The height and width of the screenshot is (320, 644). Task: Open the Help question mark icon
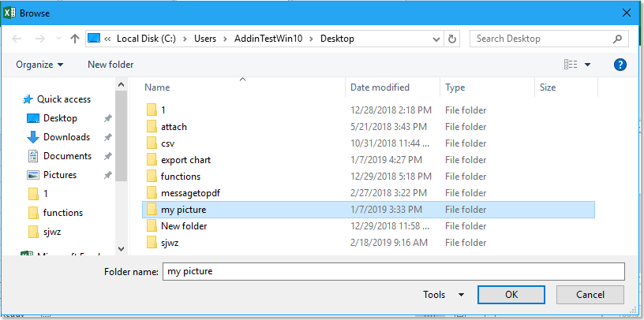click(x=620, y=65)
